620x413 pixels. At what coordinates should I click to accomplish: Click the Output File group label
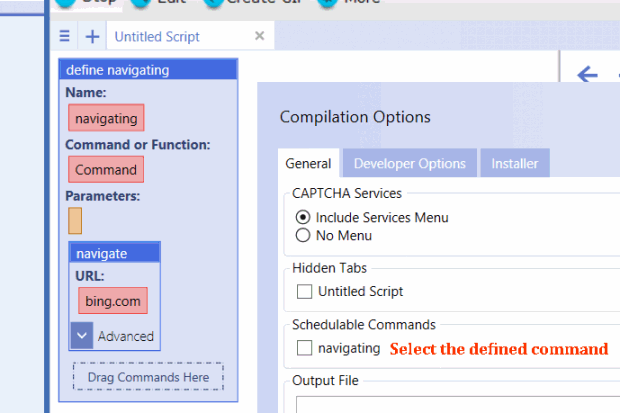click(x=325, y=380)
